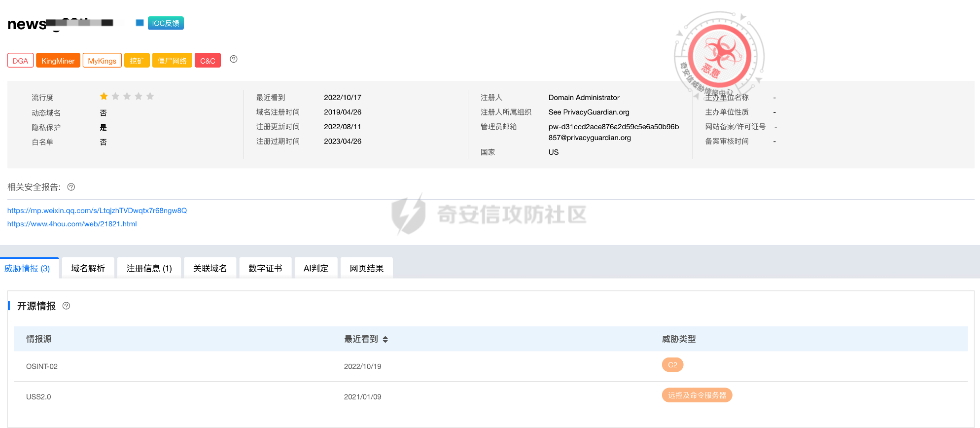
Task: Click the C&C tag
Action: [208, 61]
